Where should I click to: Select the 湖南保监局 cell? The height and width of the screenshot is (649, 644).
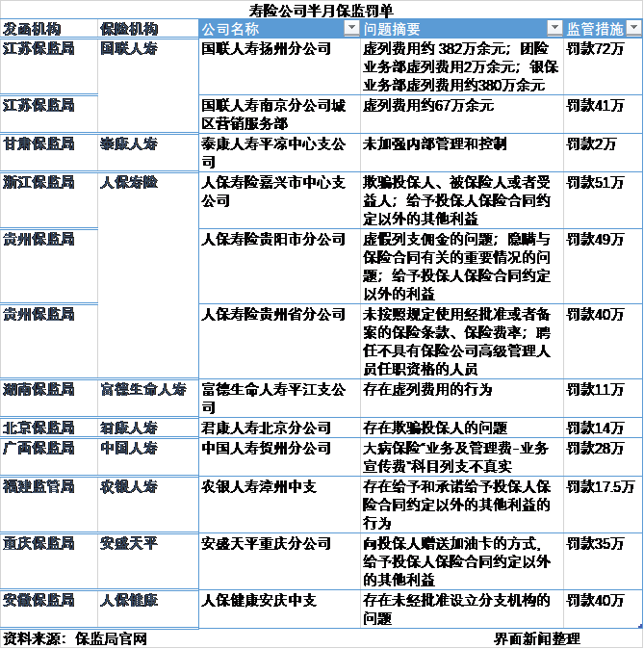click(x=49, y=398)
